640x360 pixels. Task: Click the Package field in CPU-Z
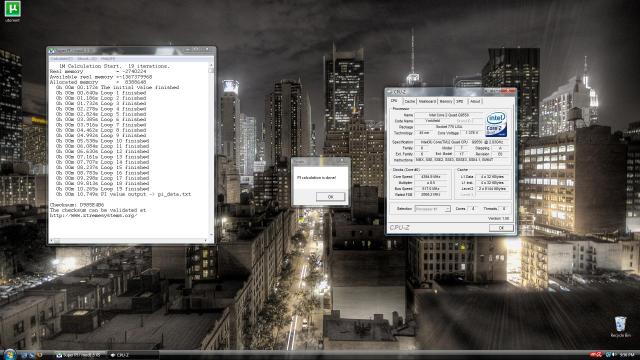click(448, 127)
